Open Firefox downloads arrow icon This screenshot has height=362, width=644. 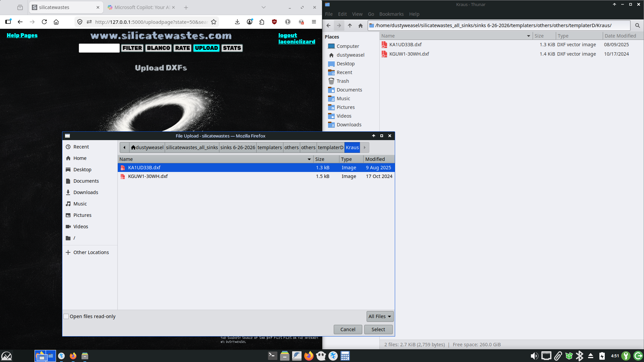pyautogui.click(x=237, y=22)
